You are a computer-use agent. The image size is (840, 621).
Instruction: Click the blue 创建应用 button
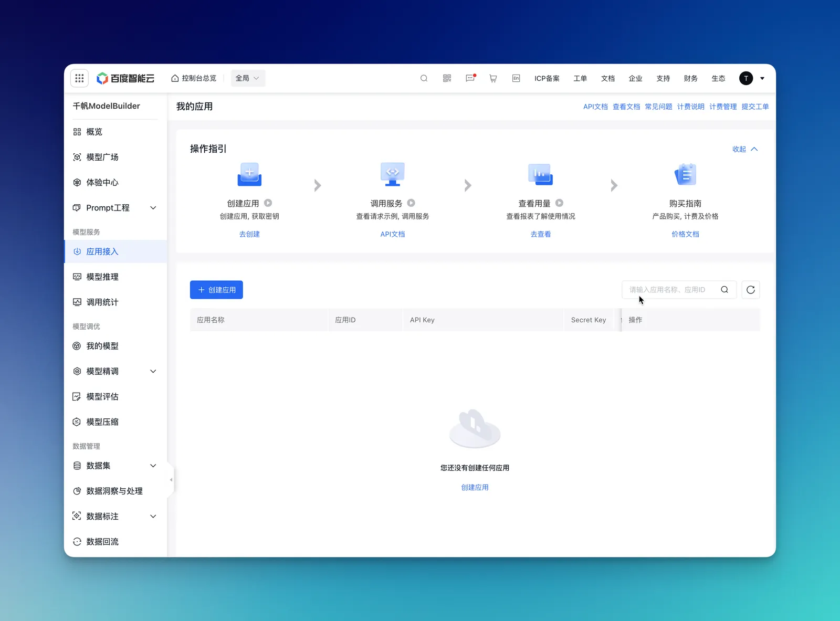point(216,290)
